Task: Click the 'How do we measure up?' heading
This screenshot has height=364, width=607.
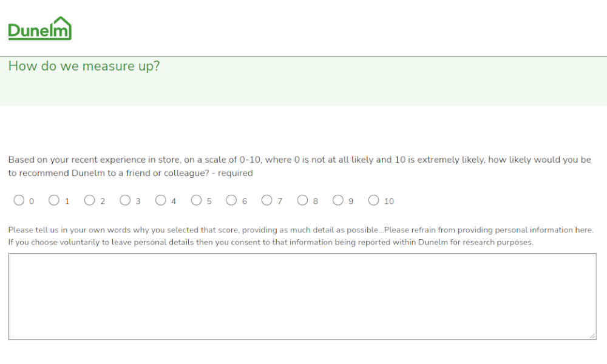Action: pyautogui.click(x=84, y=66)
